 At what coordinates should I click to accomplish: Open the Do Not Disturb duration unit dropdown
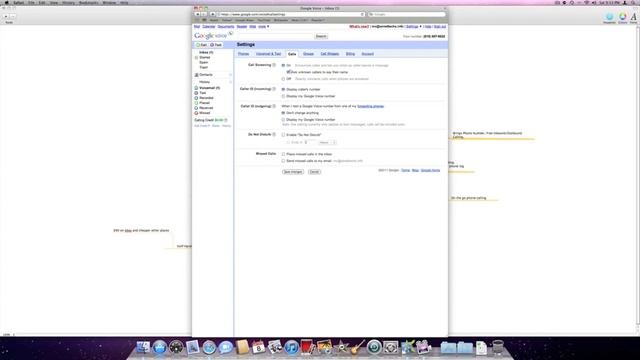[327, 142]
